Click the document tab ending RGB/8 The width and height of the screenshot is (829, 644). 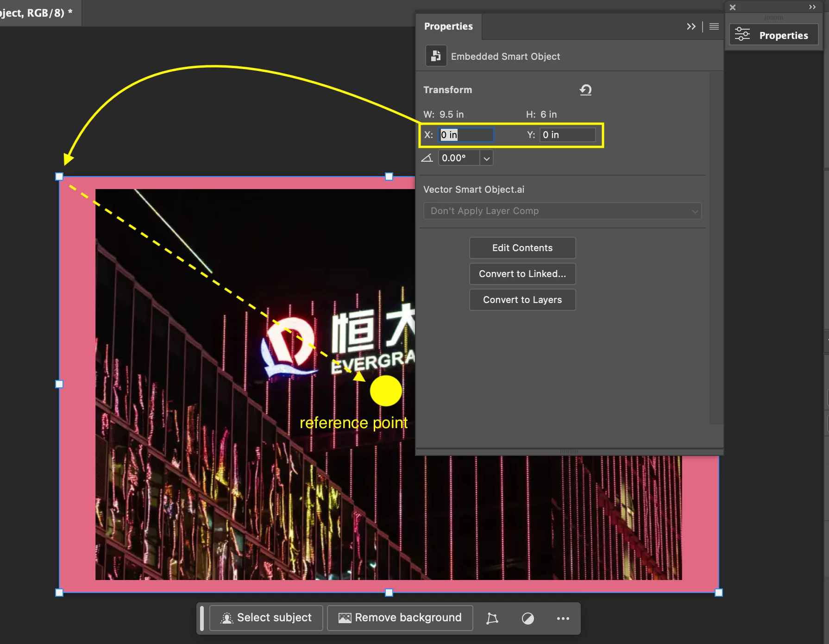(x=40, y=13)
